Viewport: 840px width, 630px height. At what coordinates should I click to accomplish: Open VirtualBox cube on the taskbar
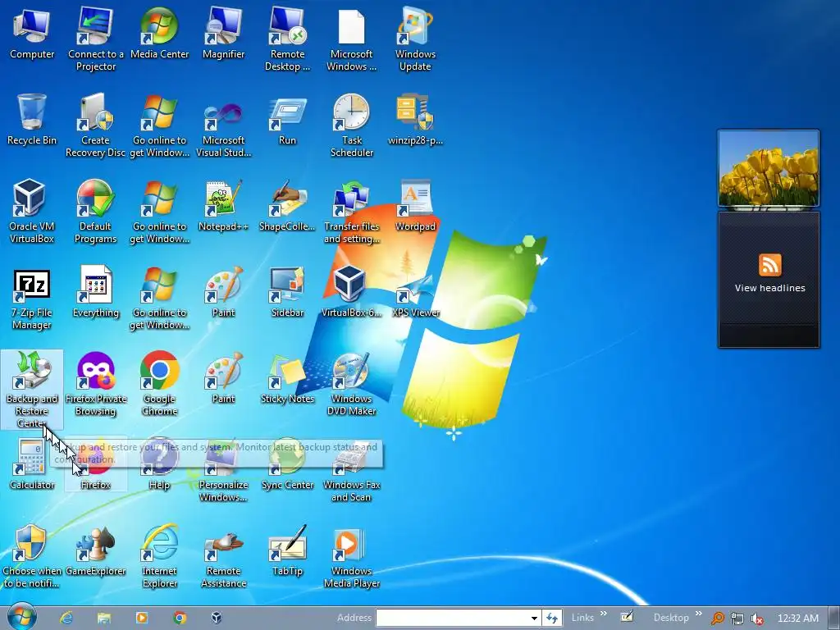pyautogui.click(x=217, y=618)
